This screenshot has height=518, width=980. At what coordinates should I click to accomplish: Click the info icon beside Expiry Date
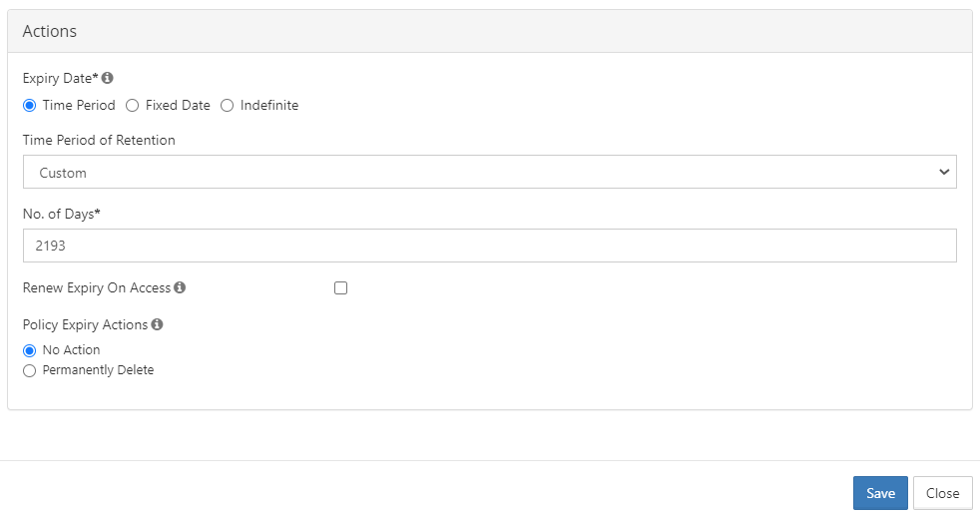click(108, 78)
